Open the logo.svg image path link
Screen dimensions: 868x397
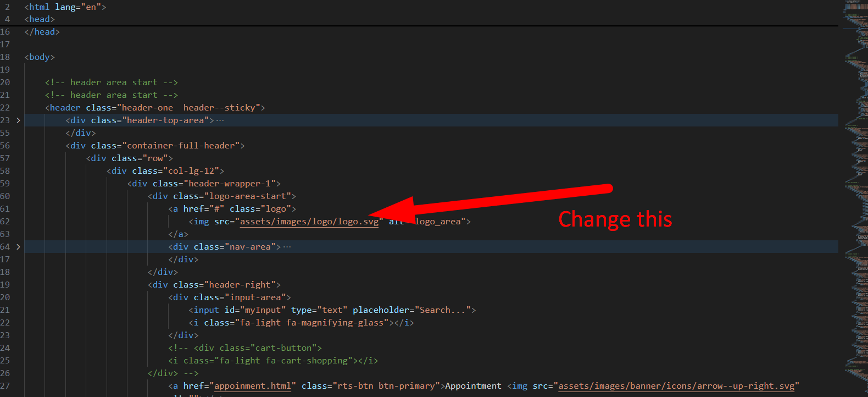click(309, 222)
